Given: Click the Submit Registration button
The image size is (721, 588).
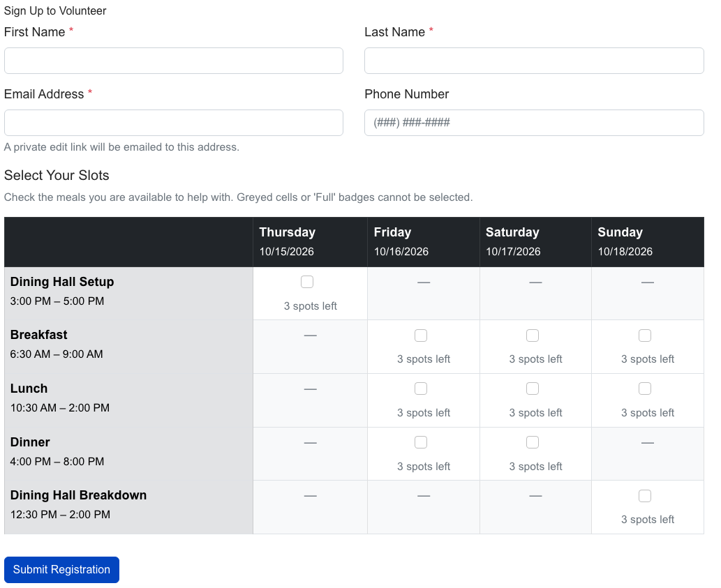Looking at the screenshot, I should [61, 570].
